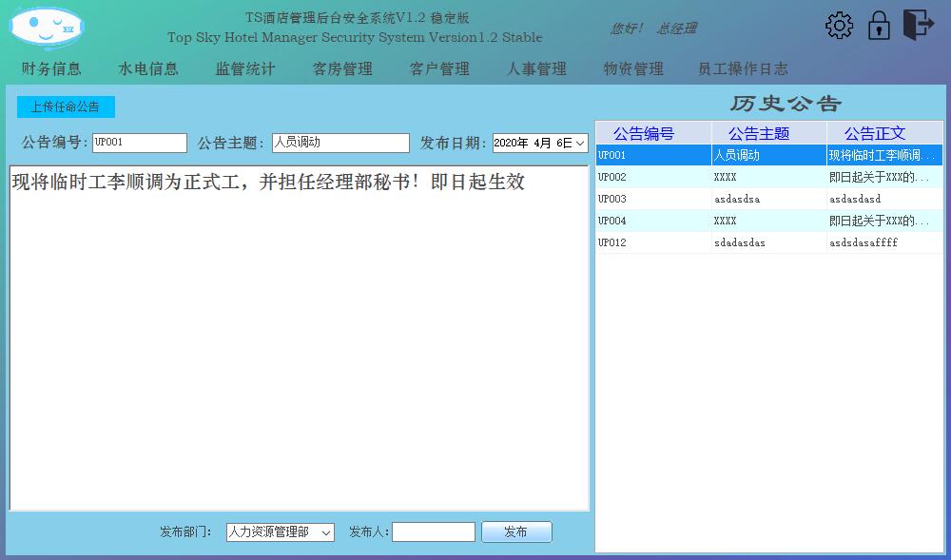Expand the 发布日期 date picker dropdown
This screenshot has width=951, height=560.
[580, 144]
